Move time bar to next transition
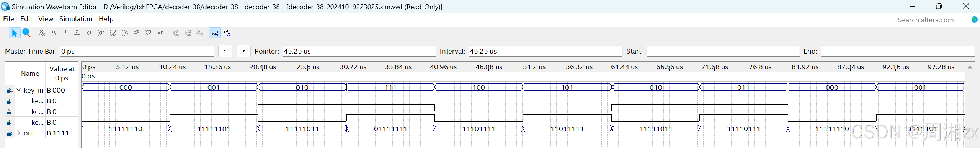The height and width of the screenshot is (148, 980). (243, 51)
